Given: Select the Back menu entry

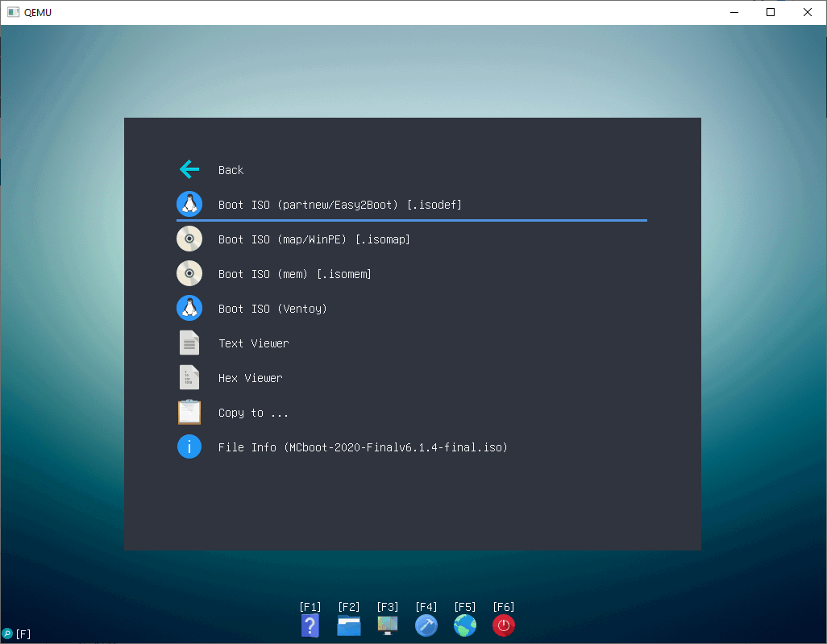Looking at the screenshot, I should coord(412,170).
